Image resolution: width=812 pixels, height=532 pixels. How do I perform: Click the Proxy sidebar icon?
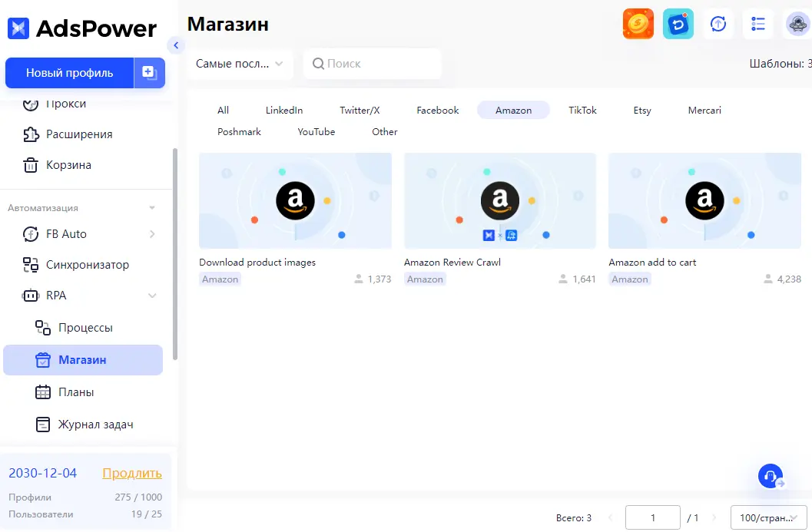[x=31, y=104]
